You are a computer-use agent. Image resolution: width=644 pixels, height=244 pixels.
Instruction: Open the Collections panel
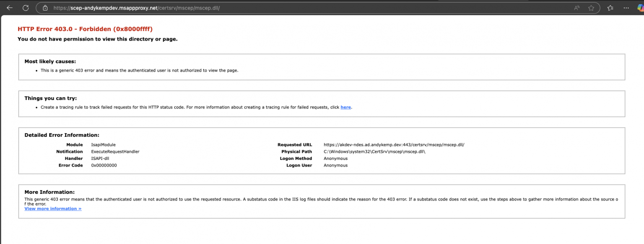[x=610, y=8]
